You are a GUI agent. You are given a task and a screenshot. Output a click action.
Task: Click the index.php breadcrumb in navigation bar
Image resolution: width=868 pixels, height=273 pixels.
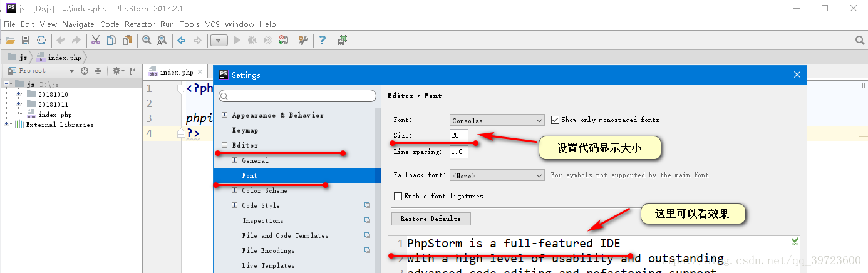click(59, 57)
